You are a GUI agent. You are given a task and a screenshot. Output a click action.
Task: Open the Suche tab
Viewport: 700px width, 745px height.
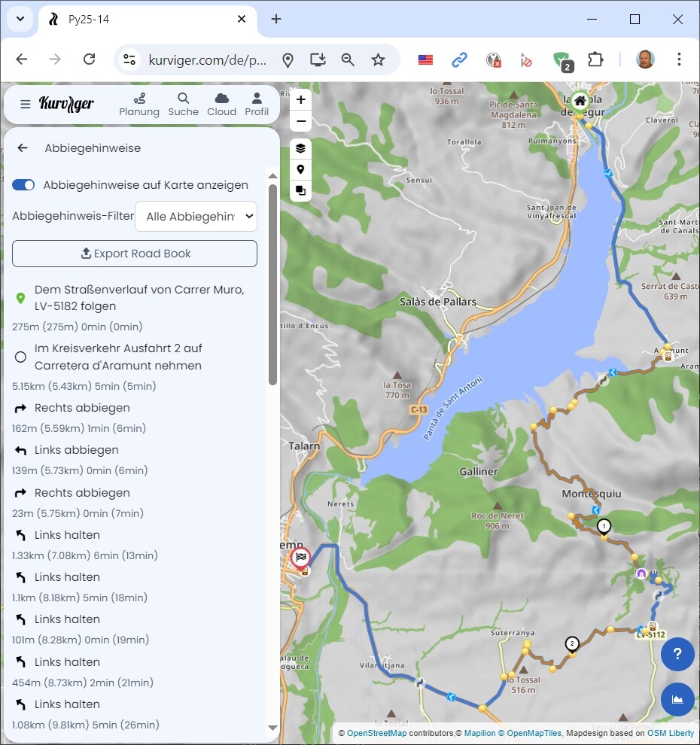point(183,104)
